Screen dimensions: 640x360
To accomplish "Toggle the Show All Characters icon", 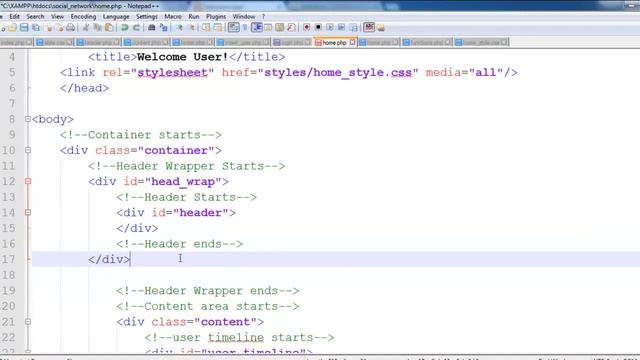I will 245,27.
